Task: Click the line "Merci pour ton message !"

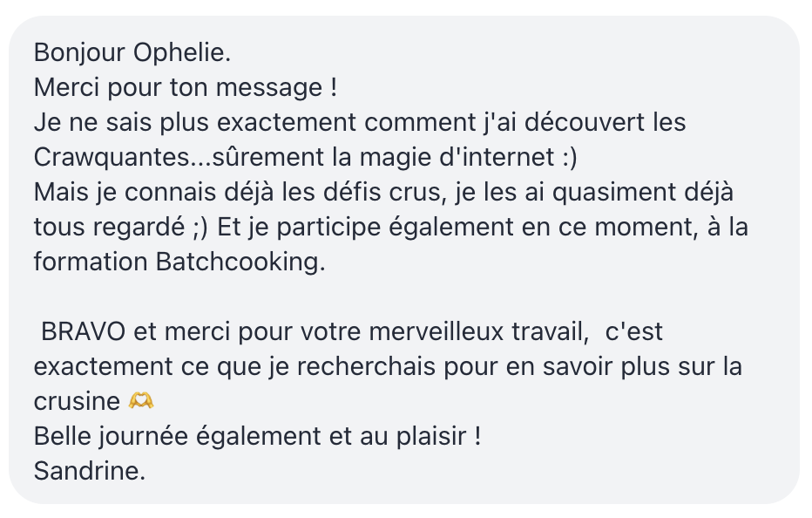Action: [185, 87]
